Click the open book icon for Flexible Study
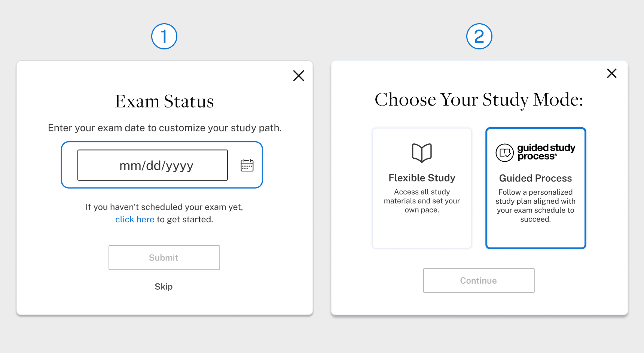Screen dimensions: 644x353 click(x=422, y=153)
